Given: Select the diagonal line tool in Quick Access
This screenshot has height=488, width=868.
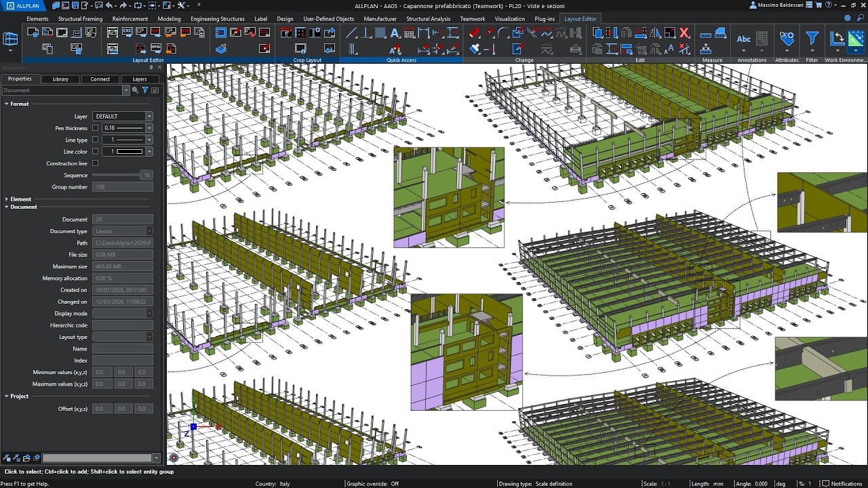Looking at the screenshot, I should (x=351, y=33).
